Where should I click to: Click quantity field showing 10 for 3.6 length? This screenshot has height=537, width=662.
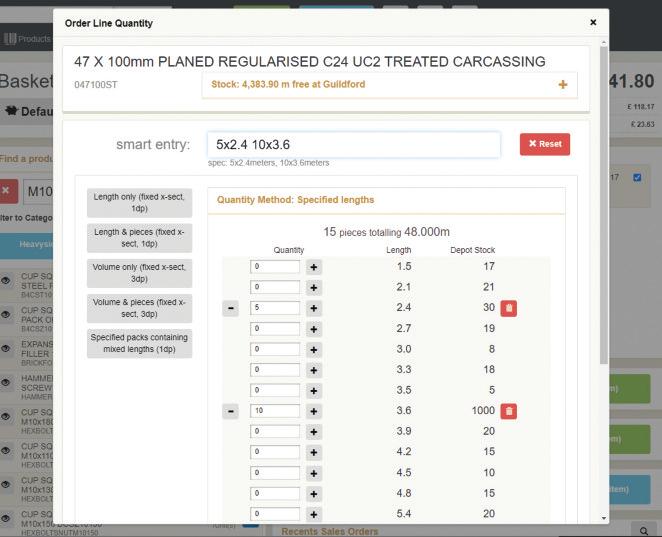(x=275, y=411)
